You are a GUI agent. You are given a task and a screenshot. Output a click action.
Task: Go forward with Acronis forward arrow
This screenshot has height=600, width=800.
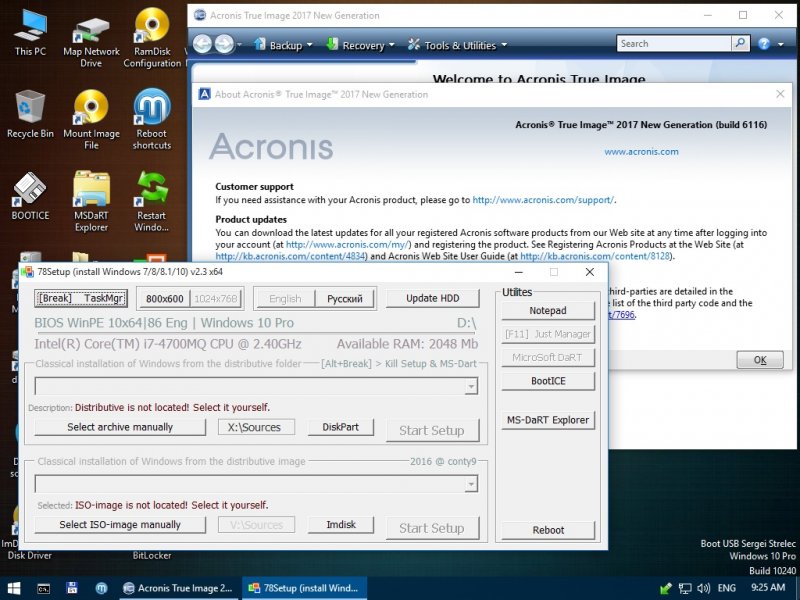224,44
